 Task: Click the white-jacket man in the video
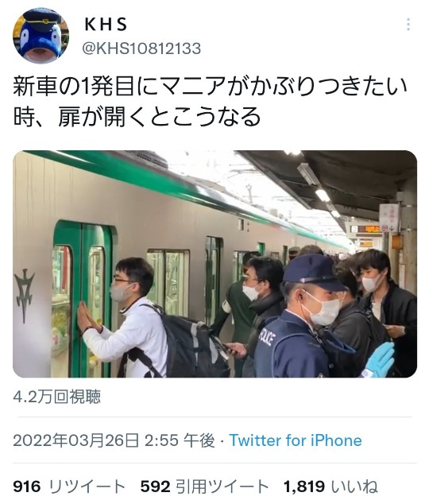pos(129,321)
